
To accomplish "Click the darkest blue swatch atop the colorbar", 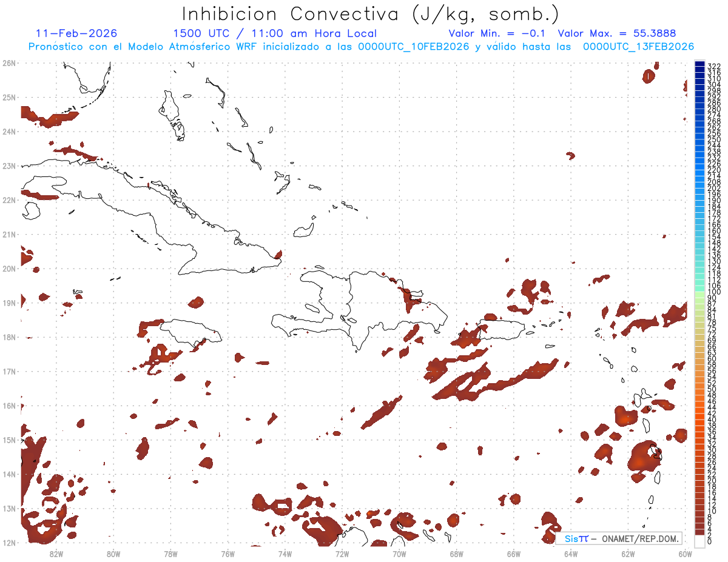I will (x=700, y=65).
